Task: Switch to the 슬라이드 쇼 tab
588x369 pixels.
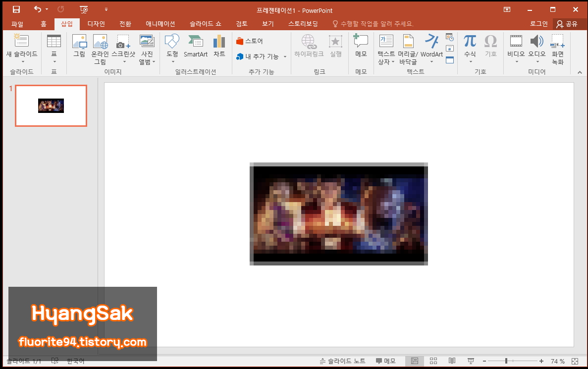Action: click(x=206, y=24)
